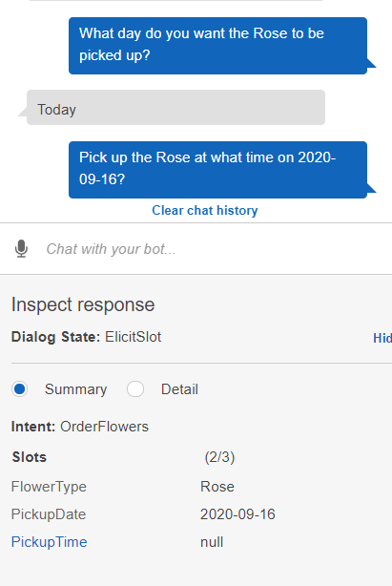The image size is (392, 586).
Task: Click the ElicitSlot dialog state text
Action: (x=134, y=337)
